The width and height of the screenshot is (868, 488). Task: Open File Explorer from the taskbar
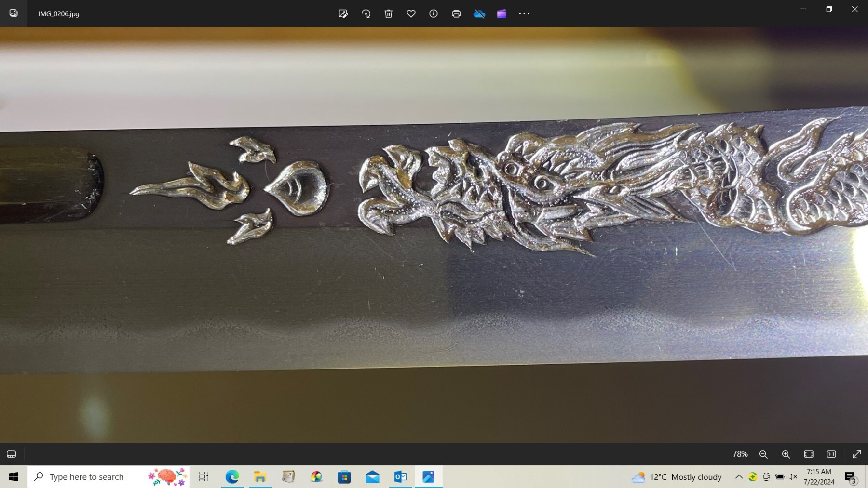pyautogui.click(x=260, y=476)
